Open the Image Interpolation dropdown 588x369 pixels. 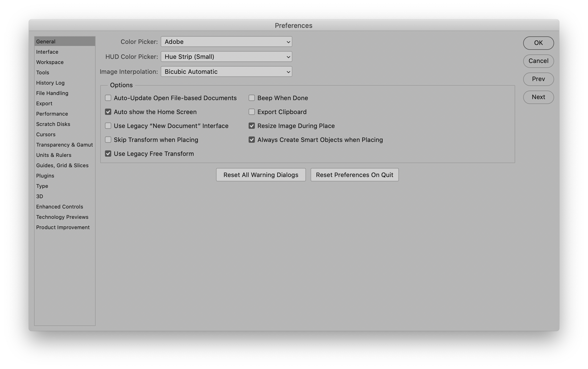(226, 71)
